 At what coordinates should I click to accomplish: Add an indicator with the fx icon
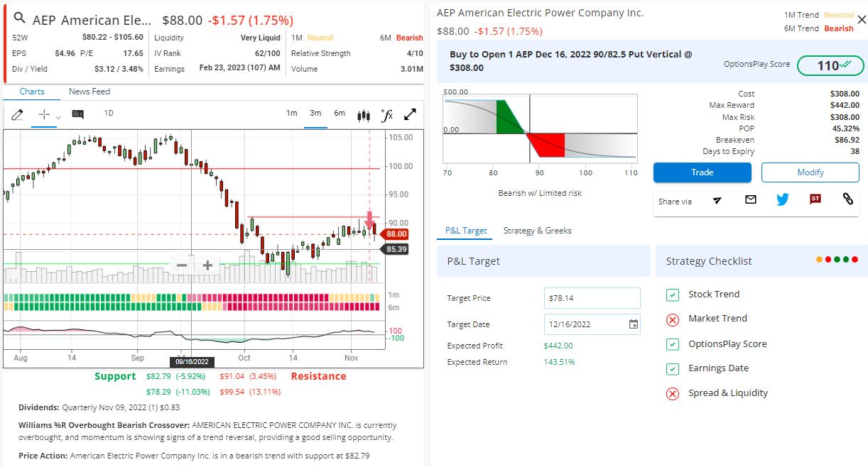click(x=387, y=114)
